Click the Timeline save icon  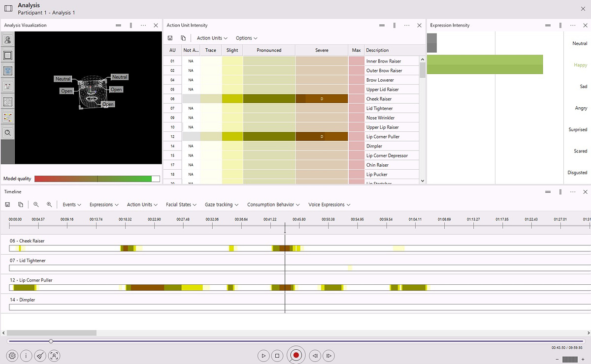click(x=7, y=205)
